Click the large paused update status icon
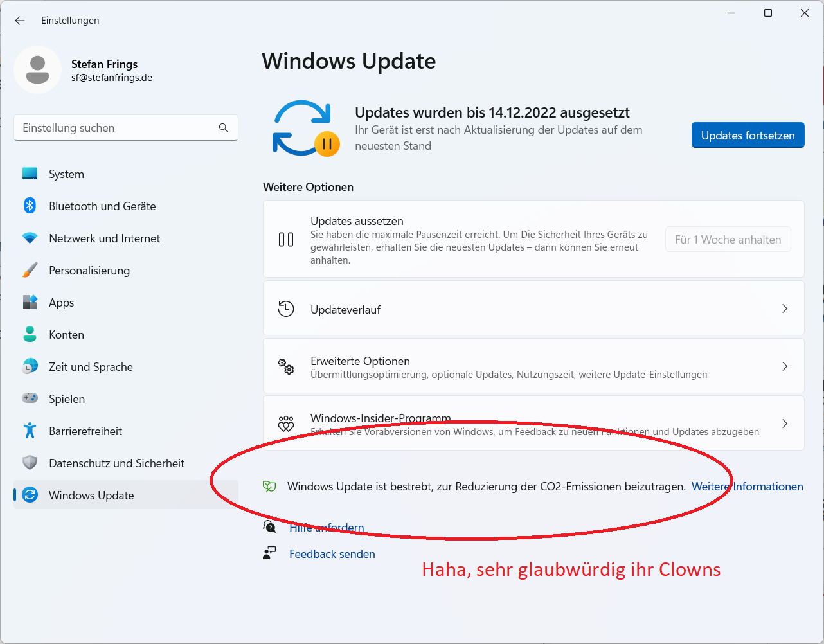 (305, 129)
